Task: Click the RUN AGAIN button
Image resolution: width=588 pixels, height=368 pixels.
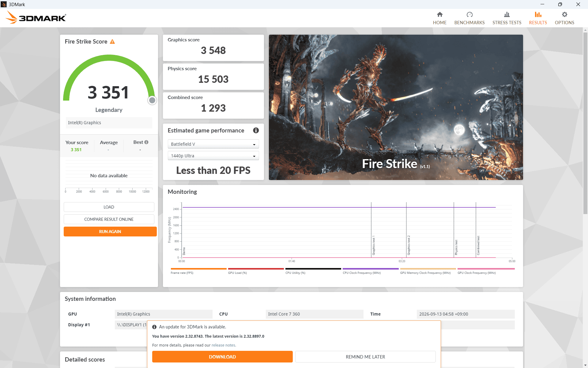Action: 110,232
